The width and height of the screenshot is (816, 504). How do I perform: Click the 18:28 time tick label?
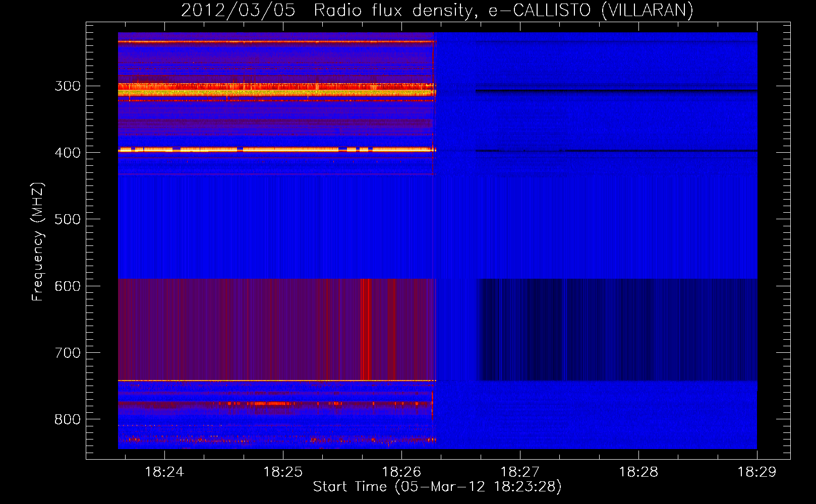638,472
